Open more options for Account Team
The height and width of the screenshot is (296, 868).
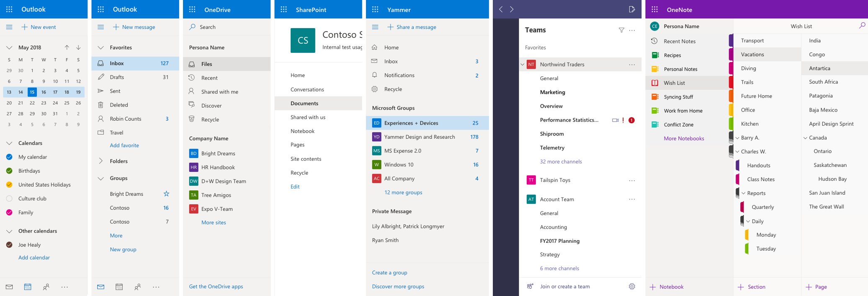coord(632,199)
